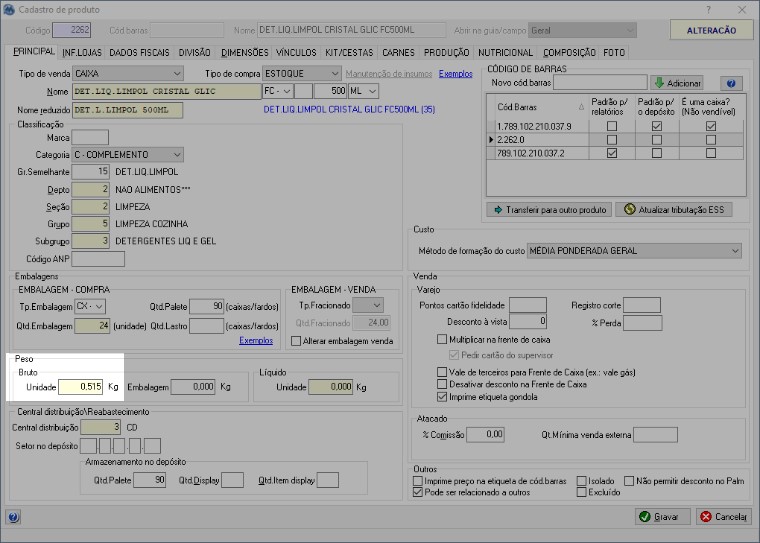Click Atualizar tributação ESS
The image size is (760, 543).
674,209
